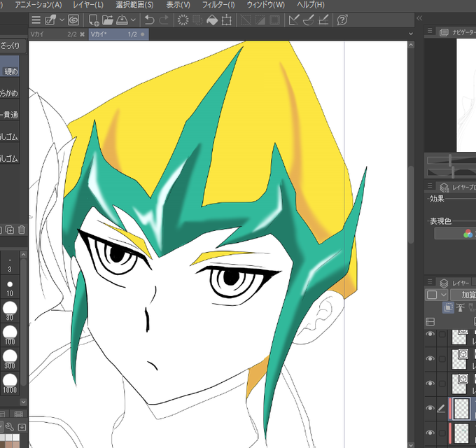Screen dimensions: 476x448
Task: Click Clear Outside Selection icon
Action: click(197, 20)
